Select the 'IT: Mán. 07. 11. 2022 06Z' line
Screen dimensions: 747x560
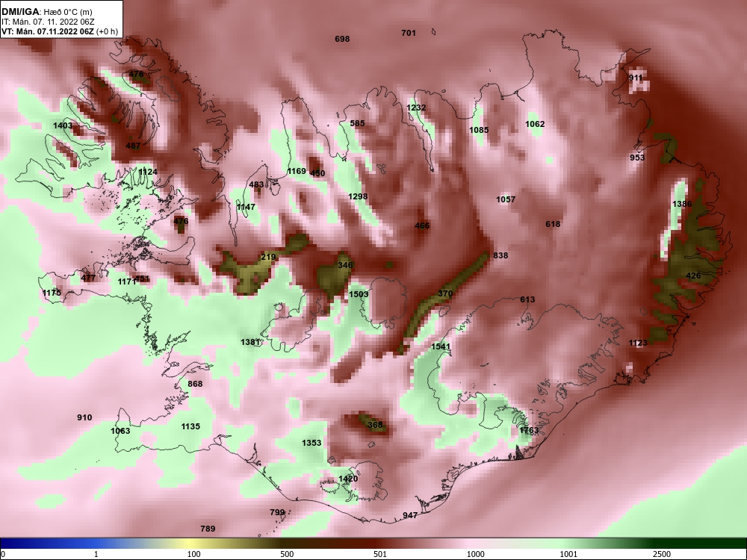coord(47,22)
